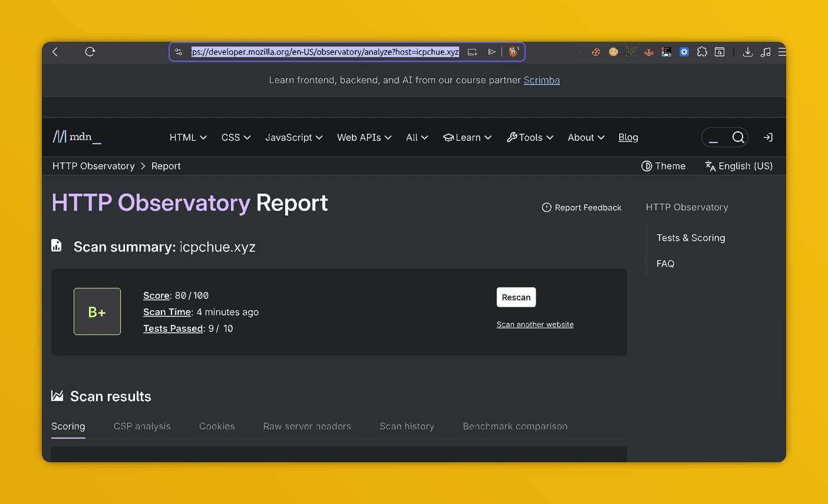Click the Scan results chart icon
Image resolution: width=828 pixels, height=504 pixels.
(x=57, y=396)
